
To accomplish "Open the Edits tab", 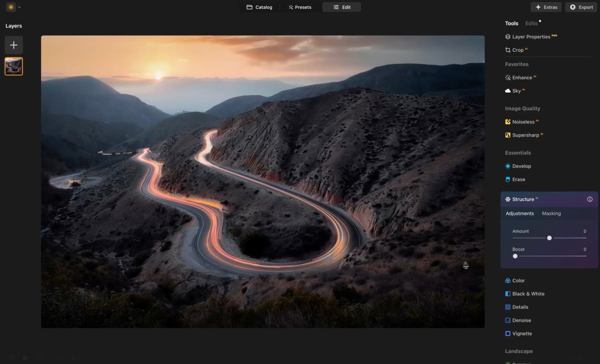I will click(x=531, y=23).
